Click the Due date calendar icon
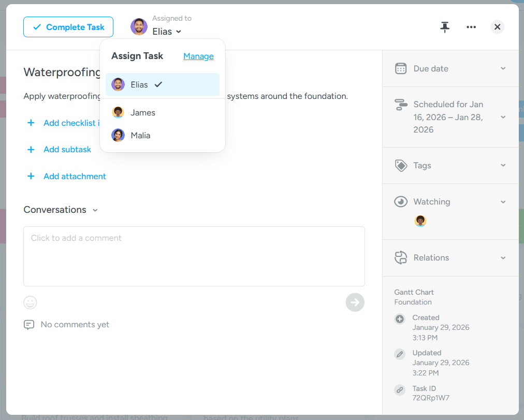The image size is (524, 420). [x=401, y=68]
